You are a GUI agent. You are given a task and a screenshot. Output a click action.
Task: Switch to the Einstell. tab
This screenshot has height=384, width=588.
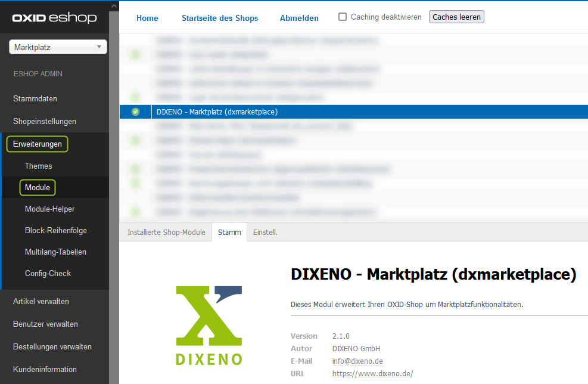click(265, 233)
